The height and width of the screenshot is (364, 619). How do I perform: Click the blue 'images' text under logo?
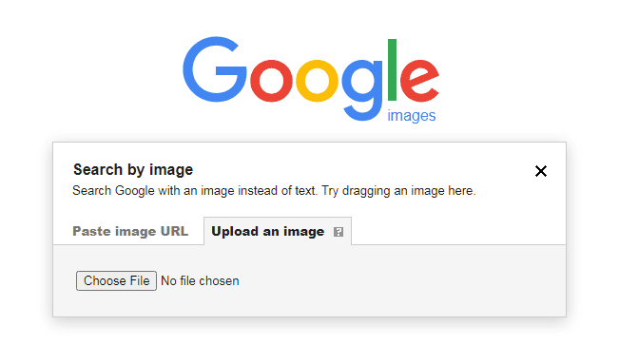(412, 116)
